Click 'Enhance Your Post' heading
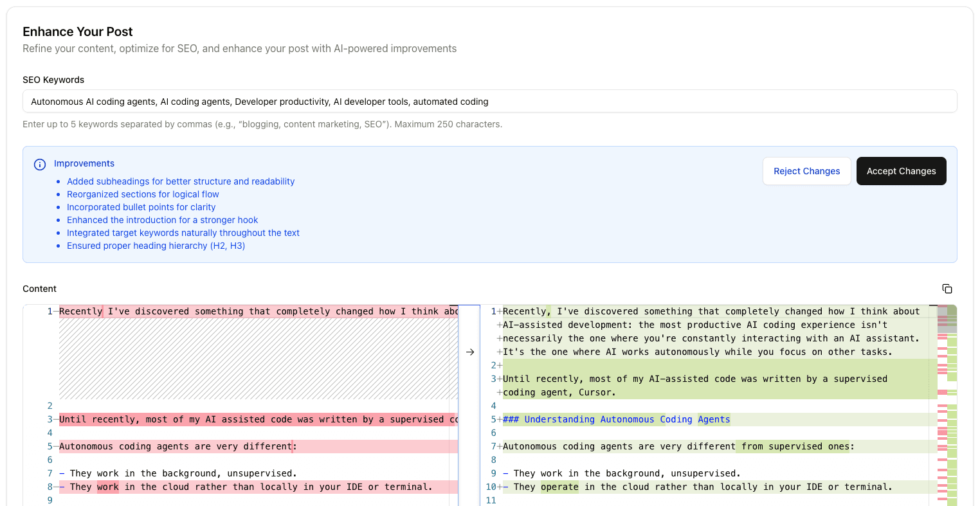980x506 pixels. (x=78, y=32)
